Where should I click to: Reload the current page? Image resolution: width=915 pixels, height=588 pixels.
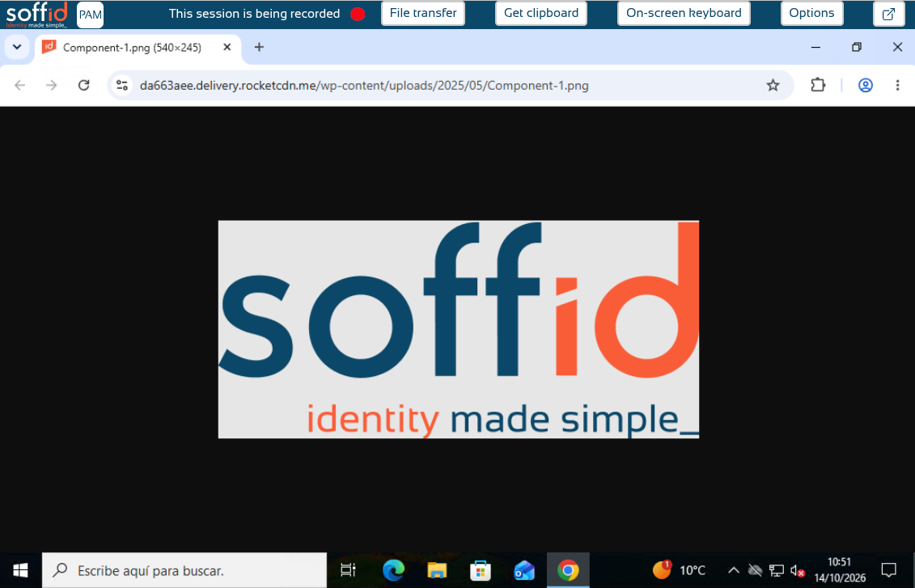click(84, 86)
